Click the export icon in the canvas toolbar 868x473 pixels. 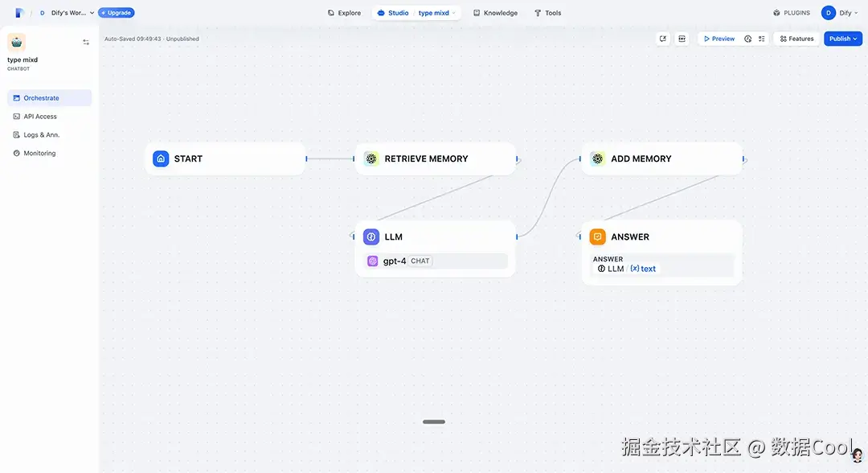tap(662, 38)
